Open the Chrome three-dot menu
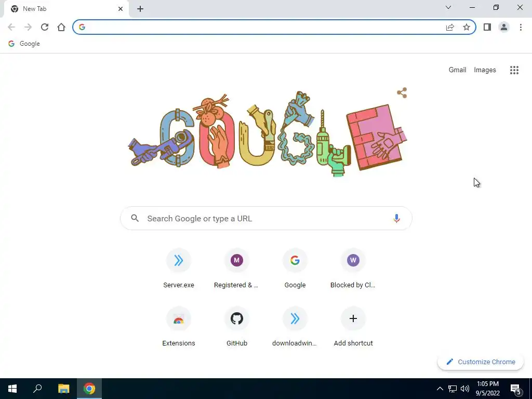The height and width of the screenshot is (399, 532). coord(521,27)
